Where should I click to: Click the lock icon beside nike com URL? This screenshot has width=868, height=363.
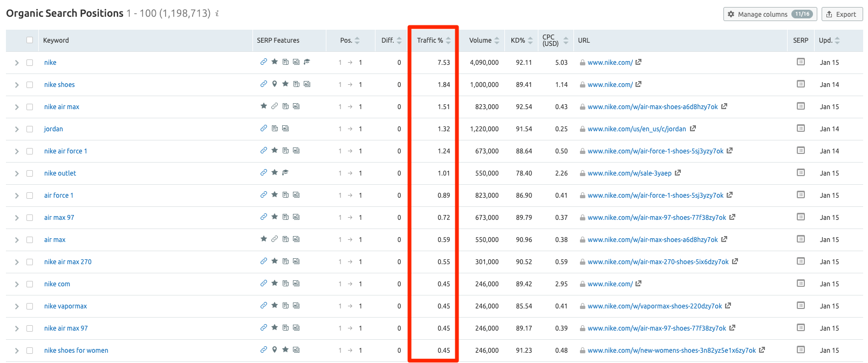click(583, 284)
